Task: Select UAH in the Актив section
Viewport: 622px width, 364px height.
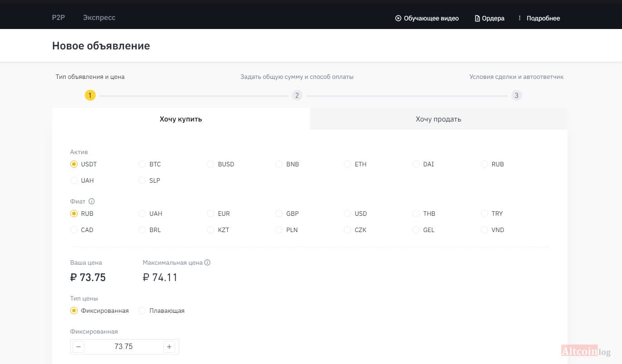Action: coord(82,180)
